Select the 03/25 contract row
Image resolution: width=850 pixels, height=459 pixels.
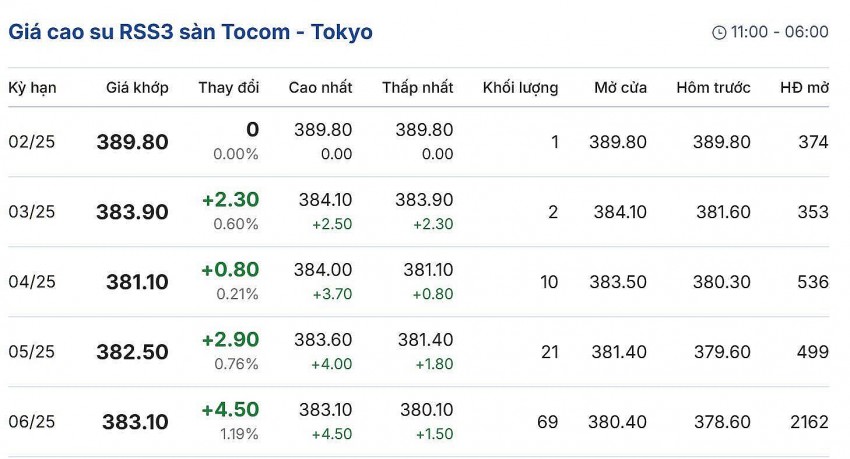(x=32, y=212)
